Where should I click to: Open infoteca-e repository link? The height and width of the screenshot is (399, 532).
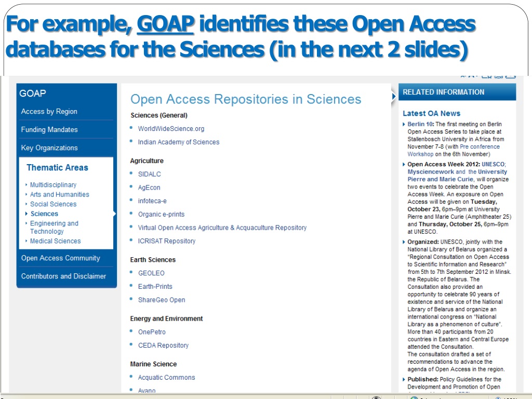click(152, 201)
